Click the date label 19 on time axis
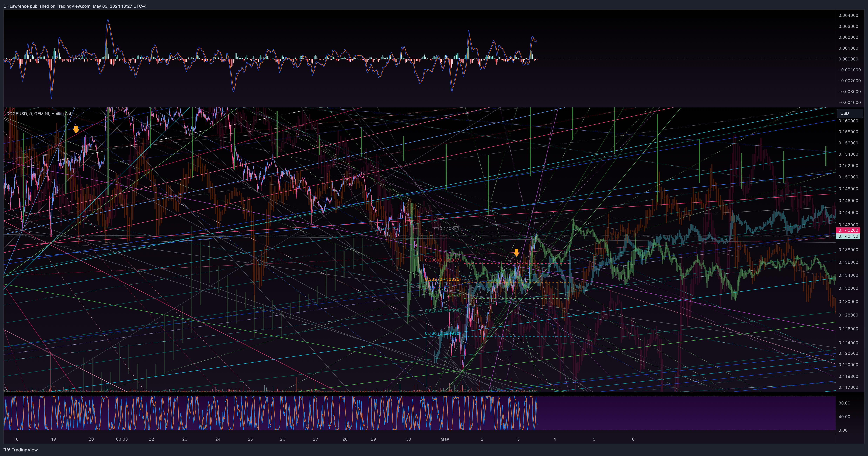The image size is (868, 456). pyautogui.click(x=54, y=439)
